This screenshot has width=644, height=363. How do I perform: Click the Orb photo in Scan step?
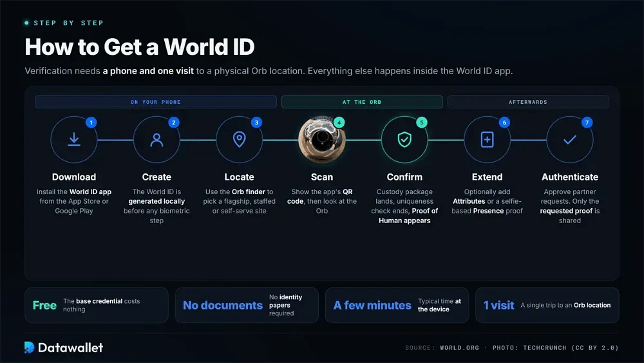point(321,140)
